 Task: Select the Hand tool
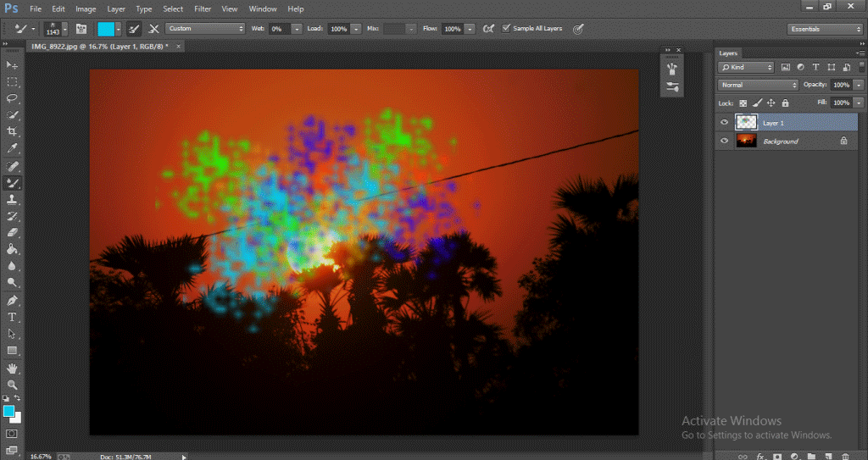[13, 369]
